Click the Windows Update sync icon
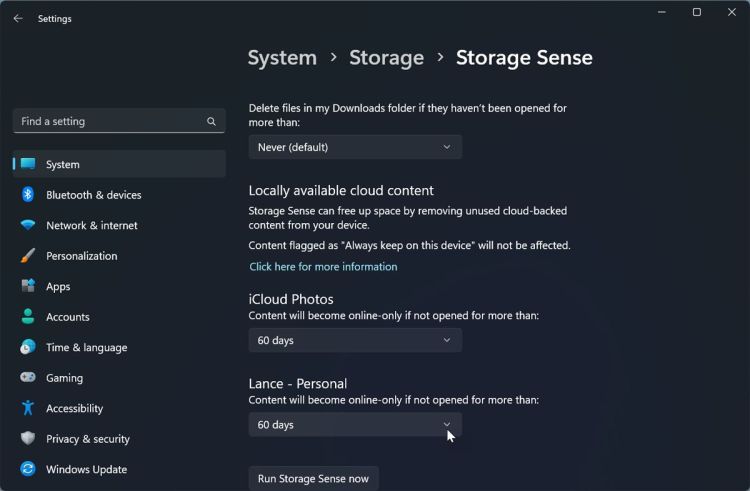Viewport: 750px width, 491px height. tap(28, 469)
